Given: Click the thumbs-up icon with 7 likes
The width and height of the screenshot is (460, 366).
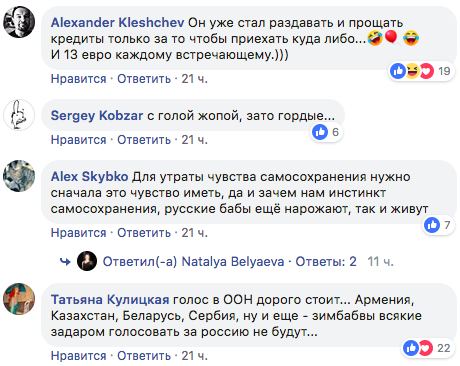Looking at the screenshot, I should (432, 225).
